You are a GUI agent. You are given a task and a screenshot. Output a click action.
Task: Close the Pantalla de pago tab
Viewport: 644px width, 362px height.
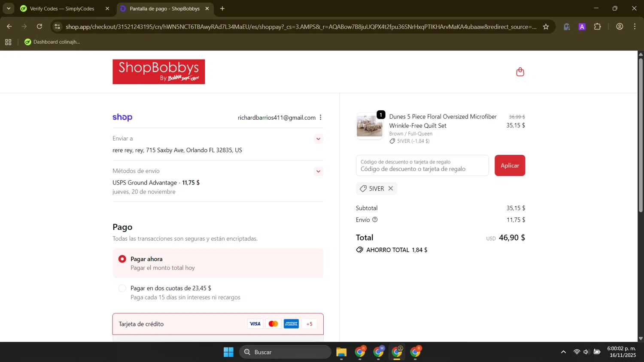207,9
